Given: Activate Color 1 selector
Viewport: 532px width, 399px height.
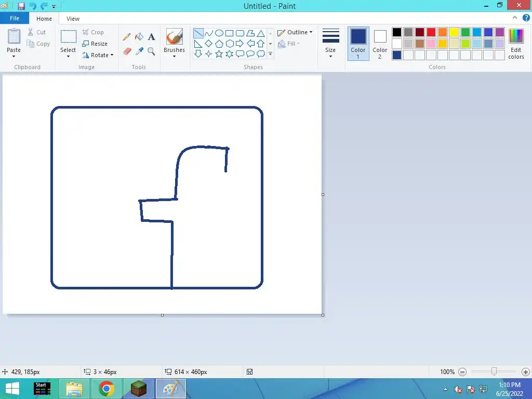Looking at the screenshot, I should click(x=358, y=44).
